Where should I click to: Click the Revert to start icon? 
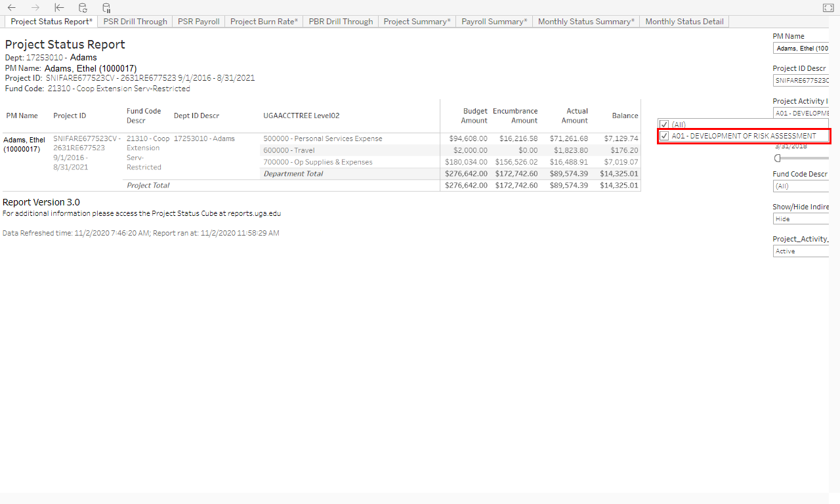(59, 8)
